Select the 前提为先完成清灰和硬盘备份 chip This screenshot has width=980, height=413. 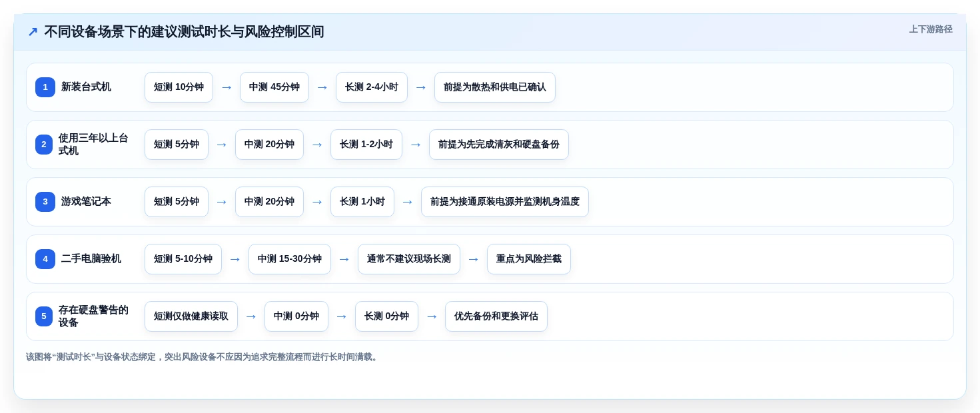(x=499, y=145)
